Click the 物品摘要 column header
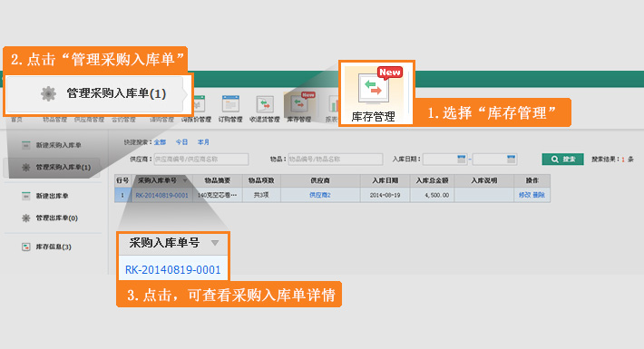 (218, 180)
